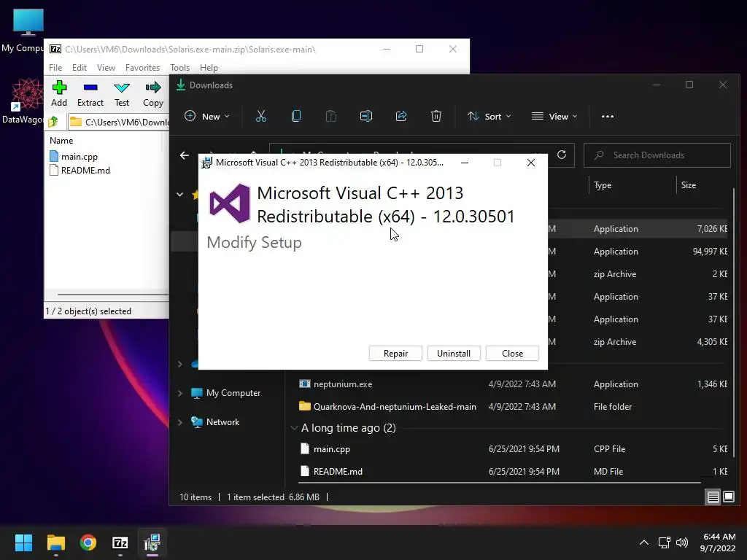Click the installer icon on the taskbar
Image resolution: width=747 pixels, height=560 pixels.
point(152,542)
